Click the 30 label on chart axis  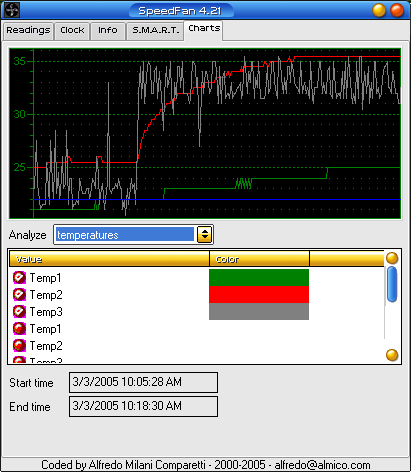click(19, 114)
